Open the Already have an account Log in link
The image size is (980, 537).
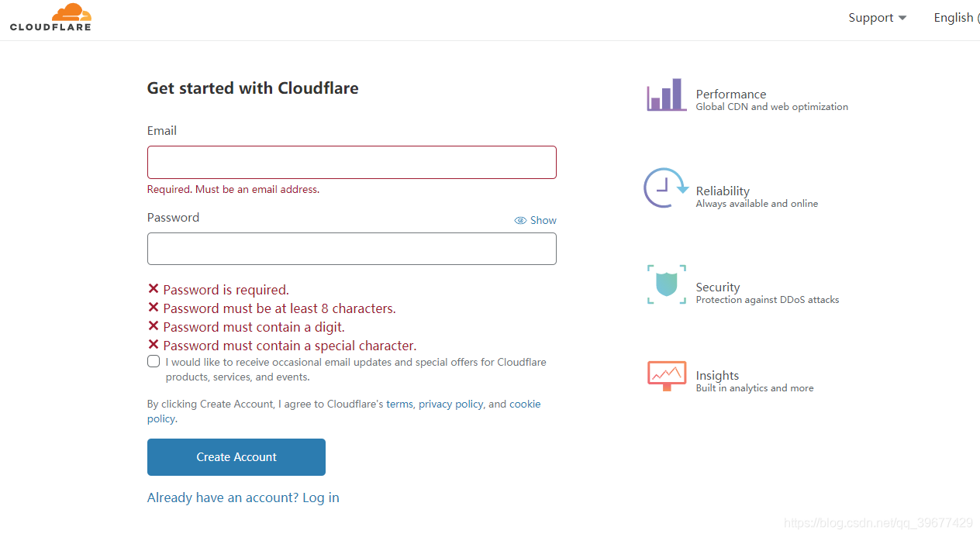(243, 497)
